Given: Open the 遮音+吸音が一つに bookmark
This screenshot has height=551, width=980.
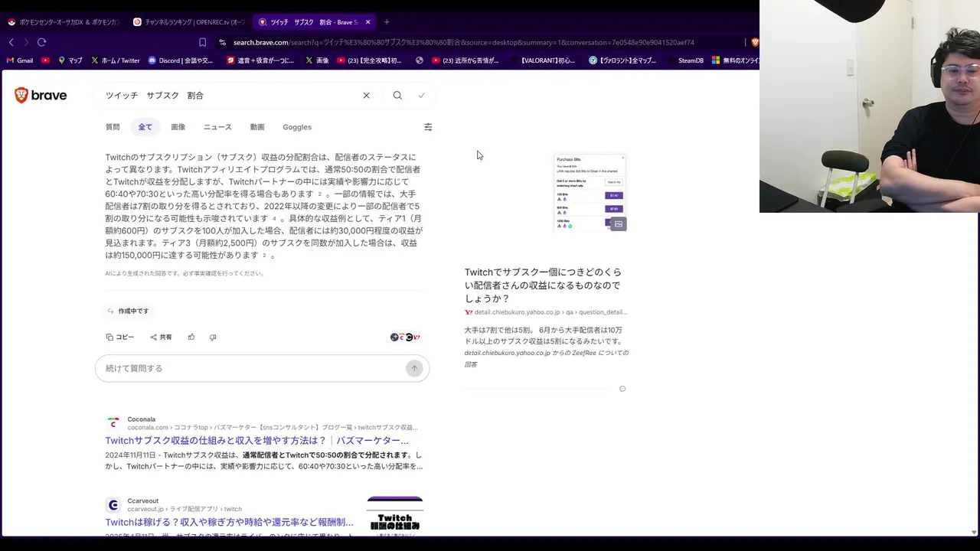Looking at the screenshot, I should click(260, 60).
